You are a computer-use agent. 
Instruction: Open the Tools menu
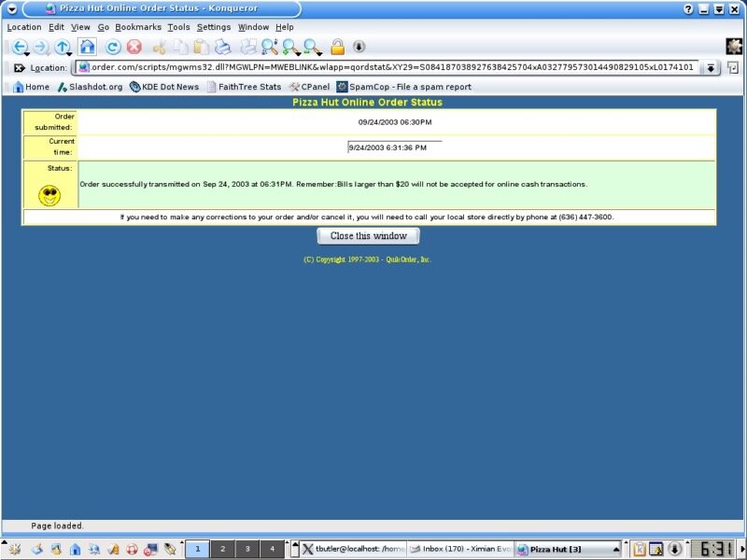pyautogui.click(x=178, y=27)
